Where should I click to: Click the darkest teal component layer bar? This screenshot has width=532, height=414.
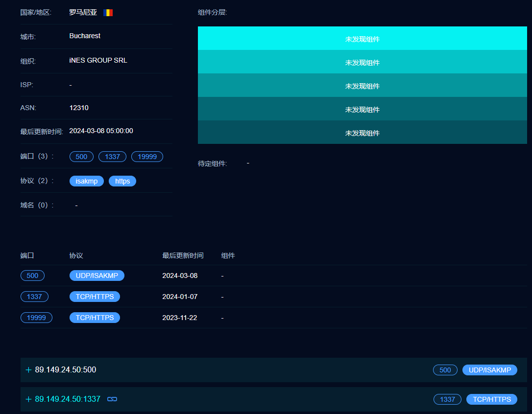pyautogui.click(x=362, y=133)
